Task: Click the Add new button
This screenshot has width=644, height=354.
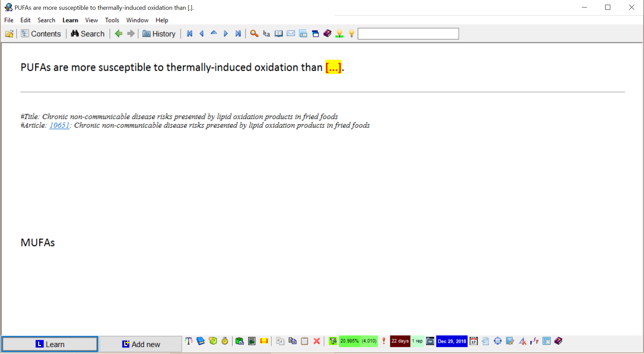Action: [x=141, y=344]
